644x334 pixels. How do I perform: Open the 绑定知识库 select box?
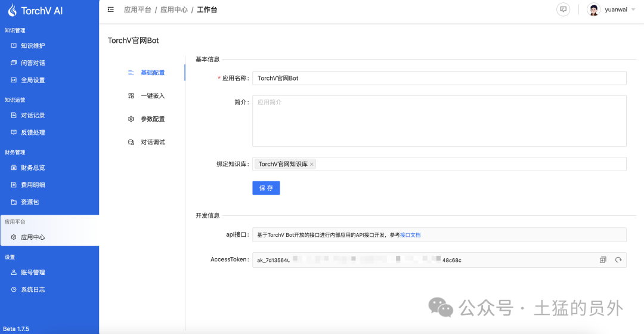point(439,164)
